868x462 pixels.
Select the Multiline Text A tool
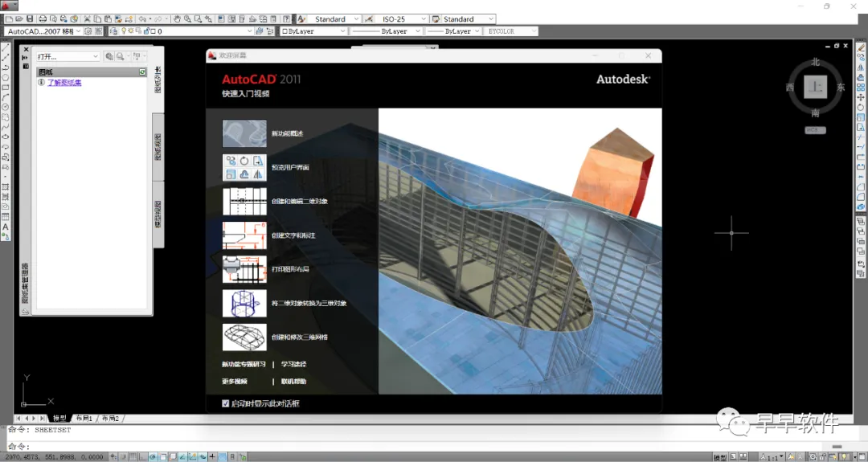6,227
